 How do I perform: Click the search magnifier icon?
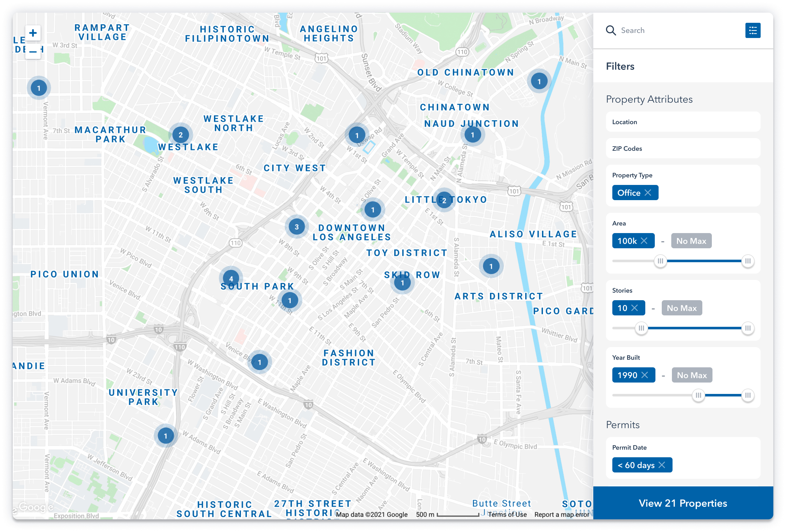[x=611, y=30]
